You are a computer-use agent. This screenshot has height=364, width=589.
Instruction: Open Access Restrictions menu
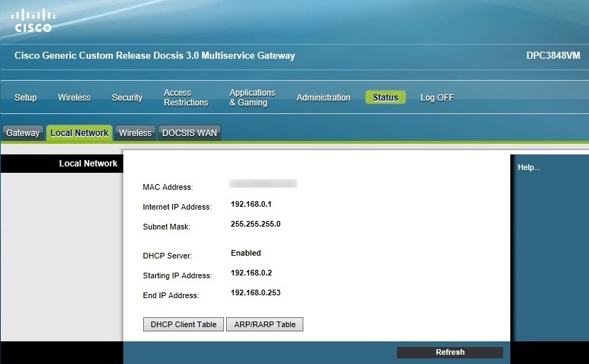click(x=186, y=98)
